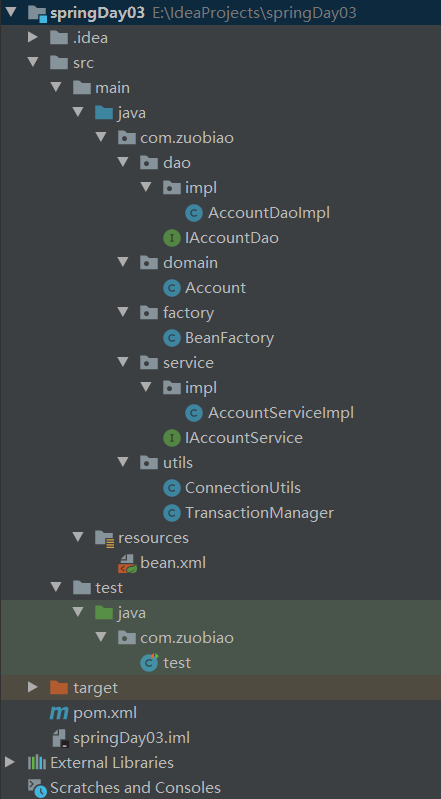441x799 pixels.
Task: Click the Scratches and Consoles icon
Action: tap(37, 788)
